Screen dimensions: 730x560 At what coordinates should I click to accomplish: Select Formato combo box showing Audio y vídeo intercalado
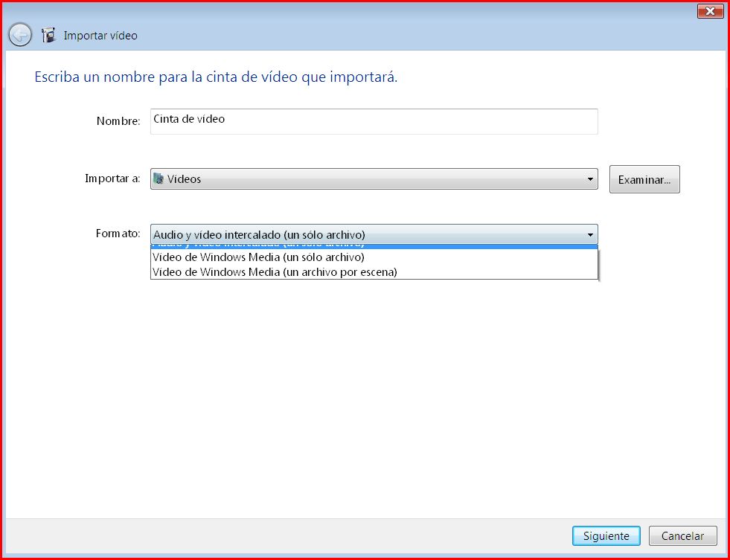374,235
